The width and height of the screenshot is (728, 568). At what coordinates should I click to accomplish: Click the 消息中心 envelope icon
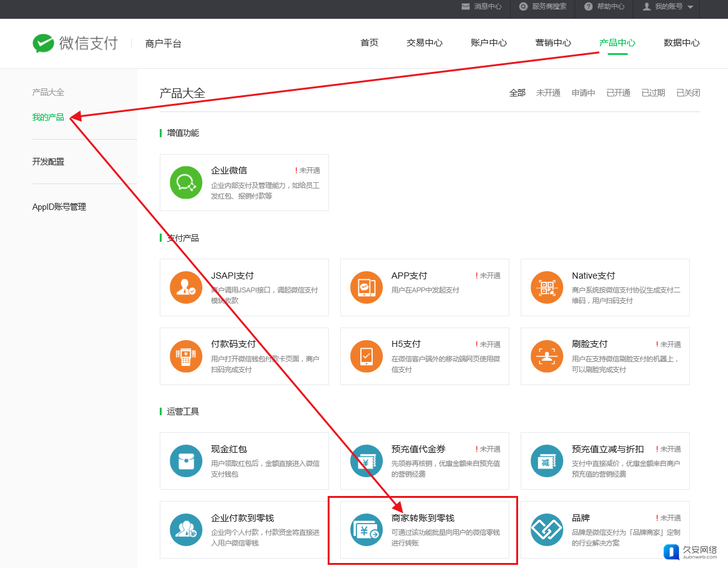pyautogui.click(x=465, y=6)
